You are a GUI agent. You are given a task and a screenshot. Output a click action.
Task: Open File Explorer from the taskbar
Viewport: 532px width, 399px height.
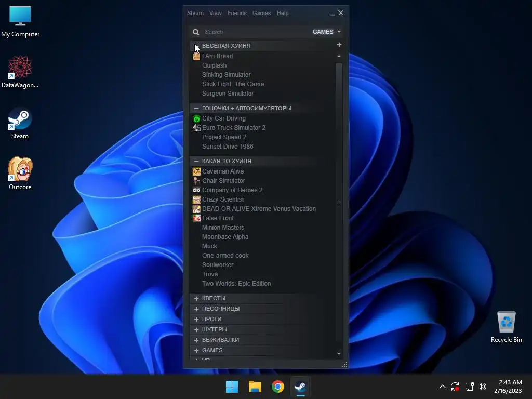pos(255,387)
